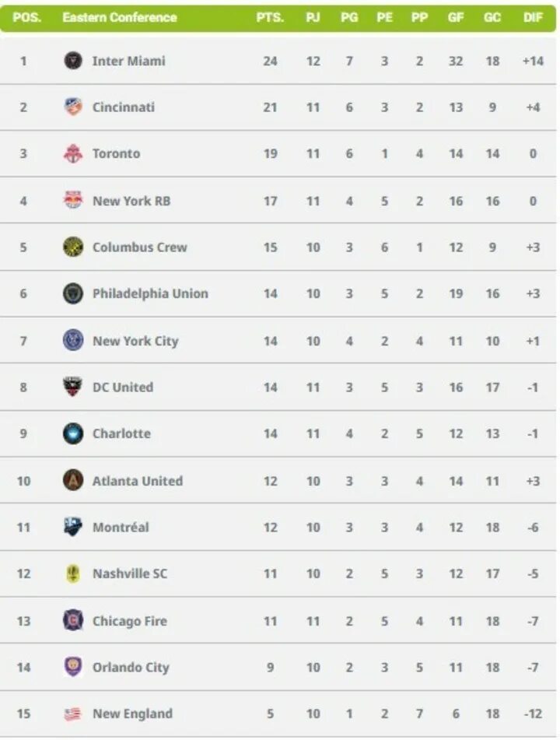The height and width of the screenshot is (740, 560).
Task: Click the Nashville SC yellow badge
Action: [x=73, y=574]
